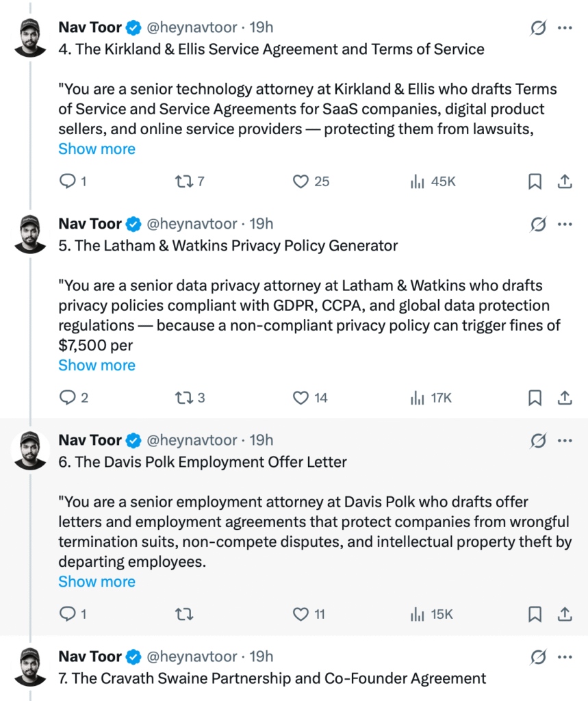The height and width of the screenshot is (701, 588).
Task: Repost the Latham & Watkins post
Action: point(183,398)
